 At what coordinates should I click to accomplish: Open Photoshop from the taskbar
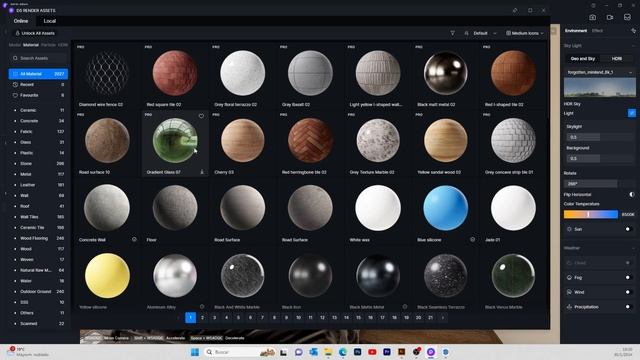[358, 352]
